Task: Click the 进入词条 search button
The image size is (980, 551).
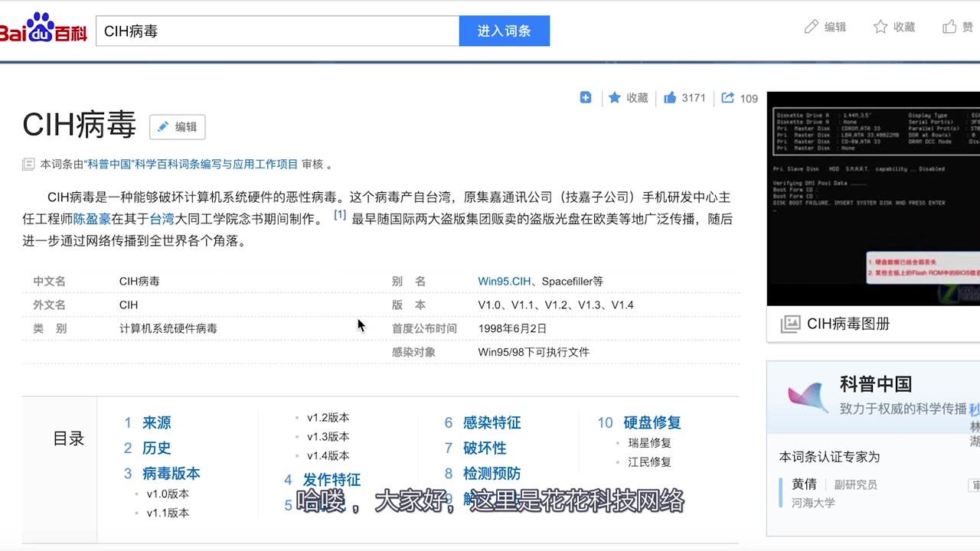Action: tap(505, 31)
